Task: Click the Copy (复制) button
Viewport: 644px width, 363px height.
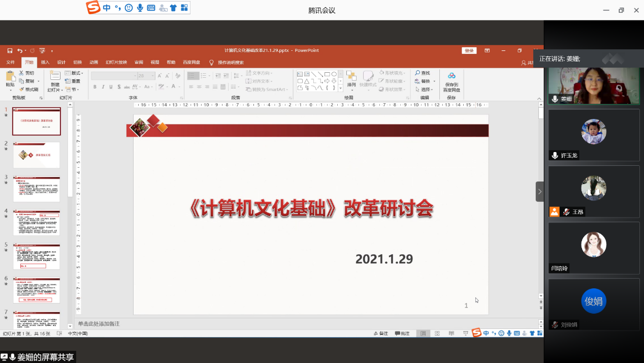Action: pos(26,81)
